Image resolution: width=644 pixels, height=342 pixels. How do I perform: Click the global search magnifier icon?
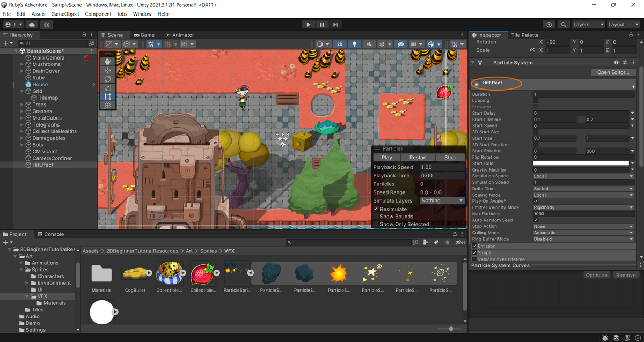click(x=563, y=25)
